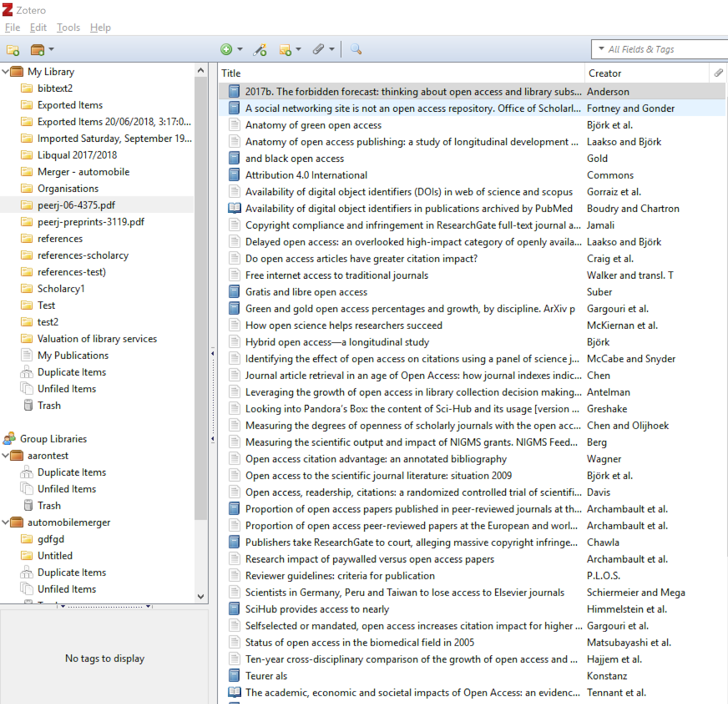Screen dimensions: 728x704
Task: Select the Duplicate Items entry under My Library
Action: tap(72, 372)
